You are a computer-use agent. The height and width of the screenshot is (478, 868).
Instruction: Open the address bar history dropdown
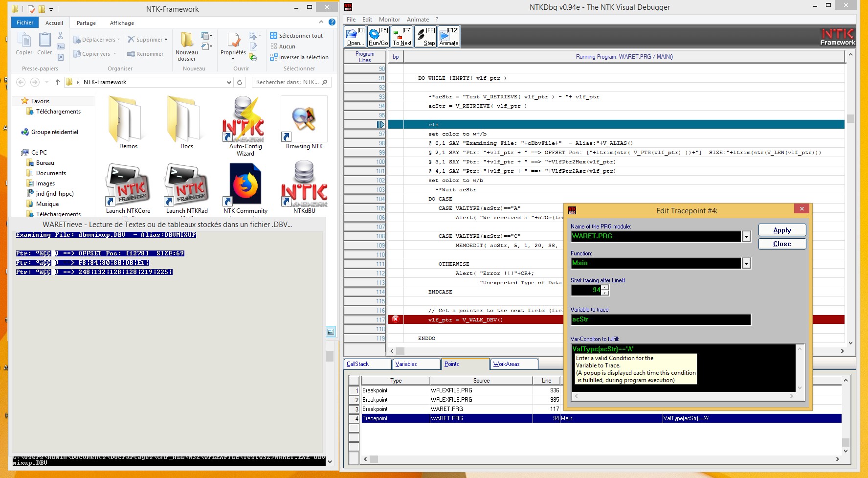(x=229, y=82)
